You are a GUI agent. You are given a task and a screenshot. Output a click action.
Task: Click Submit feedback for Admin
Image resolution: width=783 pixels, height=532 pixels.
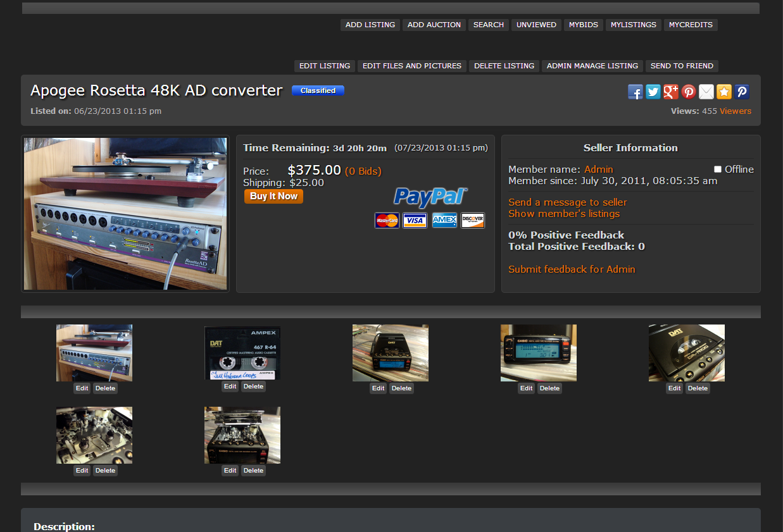click(x=572, y=269)
